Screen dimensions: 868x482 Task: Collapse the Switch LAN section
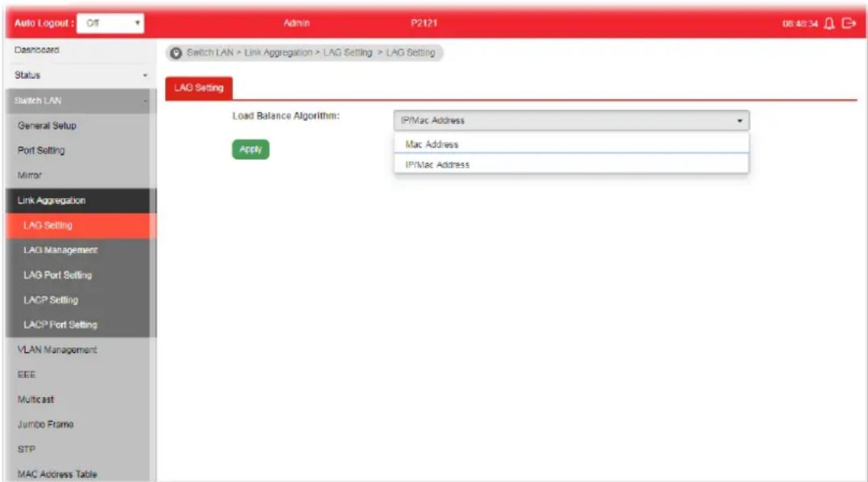click(81, 100)
